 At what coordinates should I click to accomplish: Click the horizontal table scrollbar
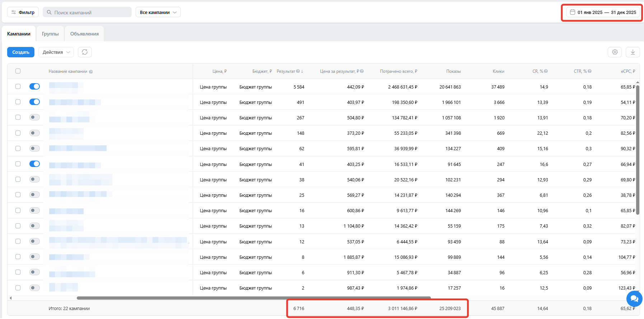(x=254, y=298)
